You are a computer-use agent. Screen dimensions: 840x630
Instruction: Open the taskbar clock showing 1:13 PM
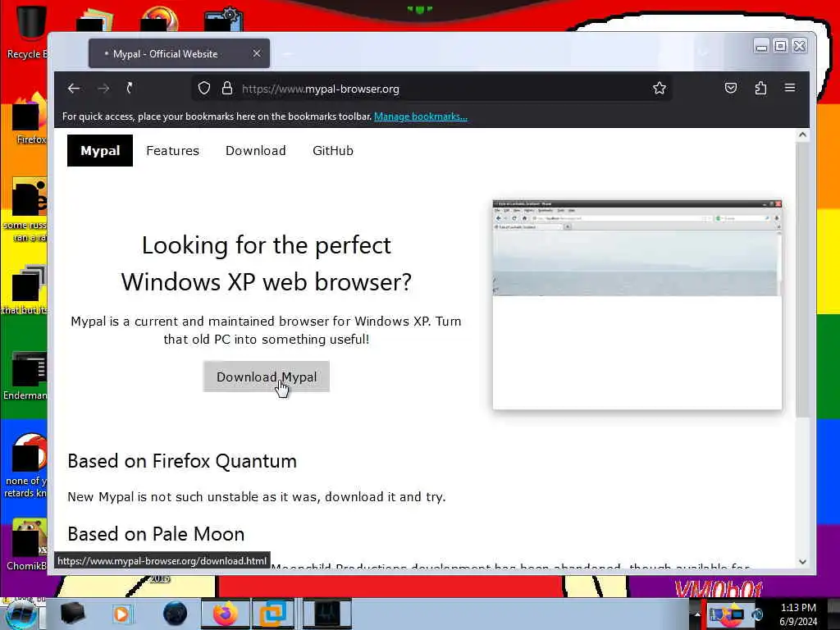coord(798,614)
